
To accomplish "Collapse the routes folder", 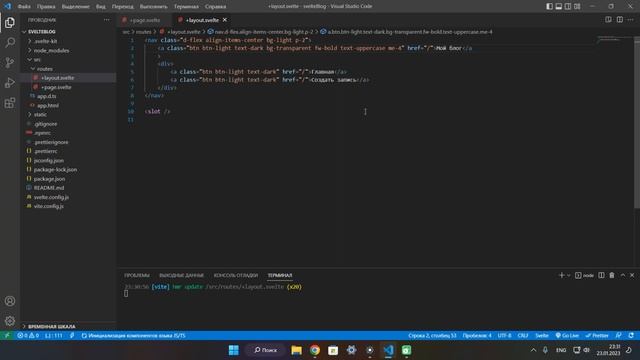I will [33, 69].
